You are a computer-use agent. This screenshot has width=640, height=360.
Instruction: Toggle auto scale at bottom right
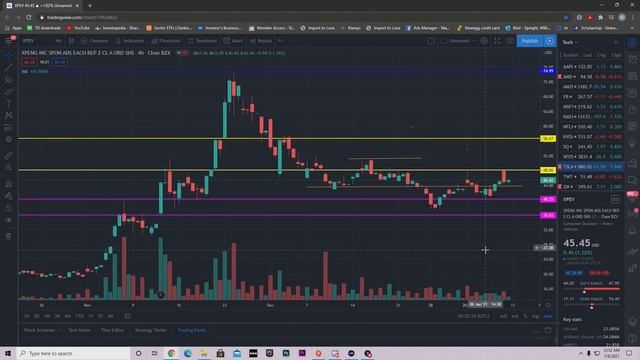click(548, 316)
